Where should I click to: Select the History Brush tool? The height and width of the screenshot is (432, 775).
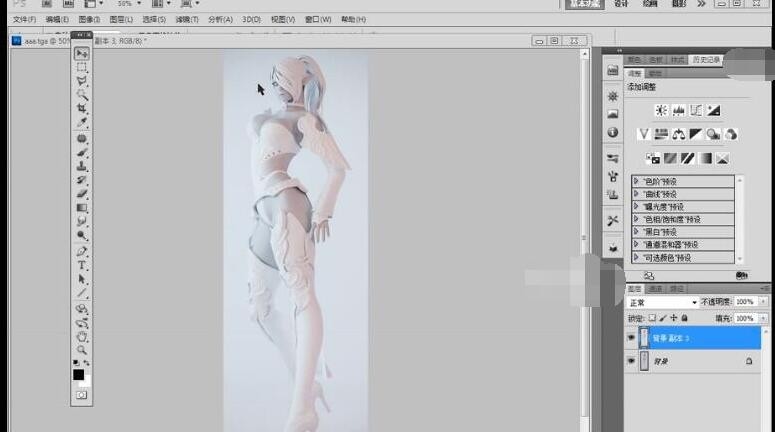(82, 180)
